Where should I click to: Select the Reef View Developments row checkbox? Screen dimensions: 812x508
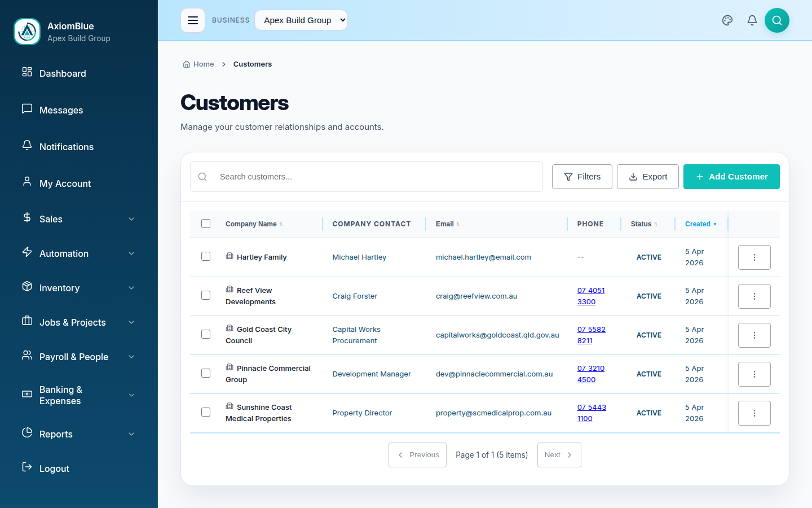pos(206,295)
